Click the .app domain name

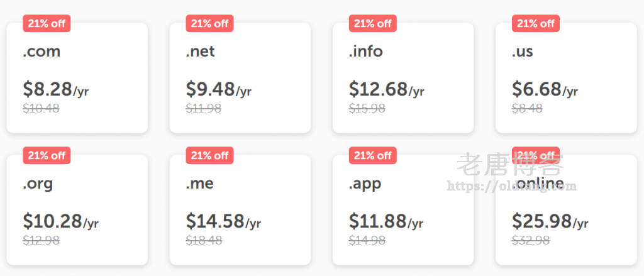[365, 184]
